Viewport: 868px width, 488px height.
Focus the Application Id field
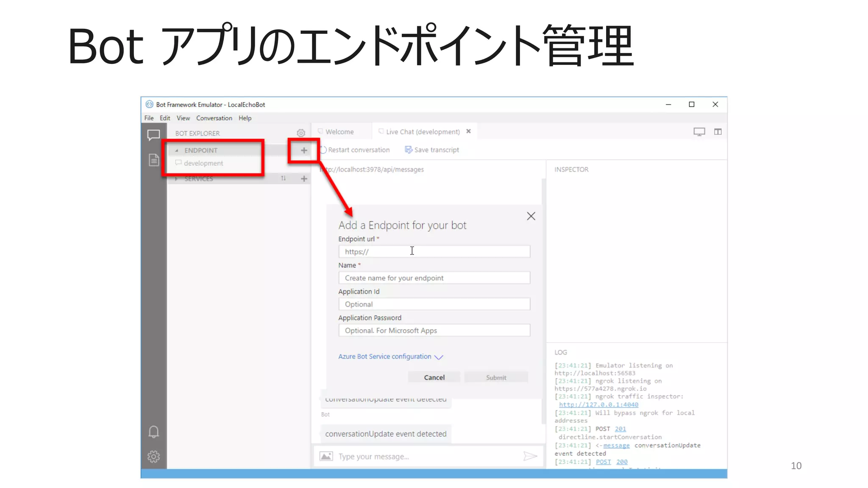pyautogui.click(x=434, y=304)
